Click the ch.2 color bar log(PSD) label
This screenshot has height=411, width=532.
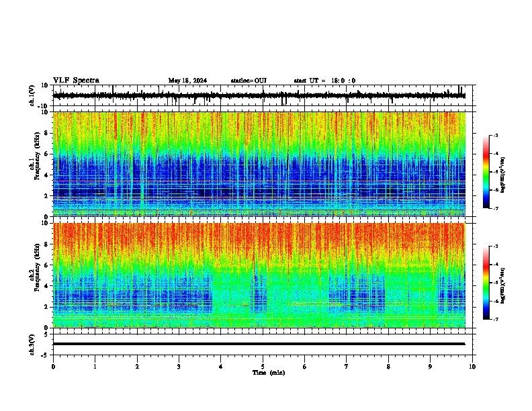[x=502, y=286]
